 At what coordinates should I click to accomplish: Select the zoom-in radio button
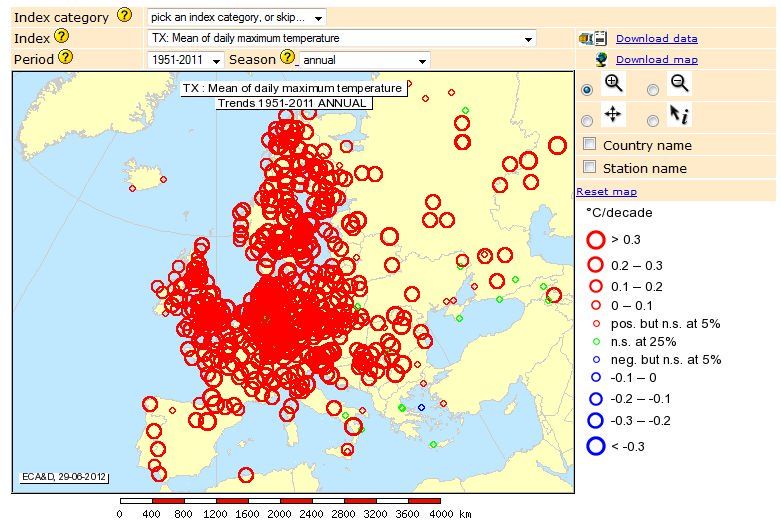[587, 90]
